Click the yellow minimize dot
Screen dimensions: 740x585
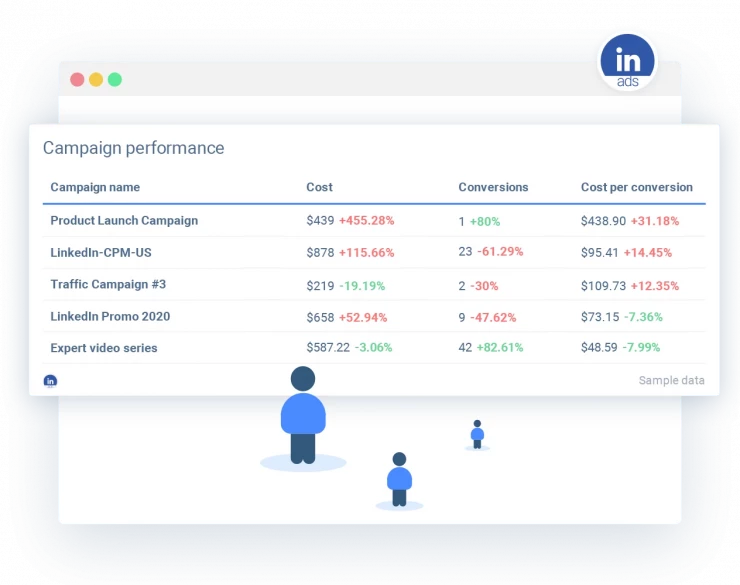pyautogui.click(x=96, y=79)
